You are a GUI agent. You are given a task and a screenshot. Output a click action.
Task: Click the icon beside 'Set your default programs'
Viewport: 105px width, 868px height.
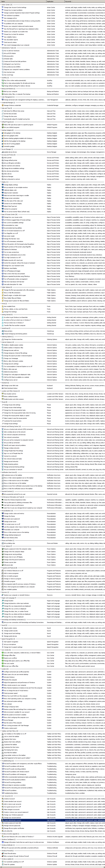click(x=3, y=127)
